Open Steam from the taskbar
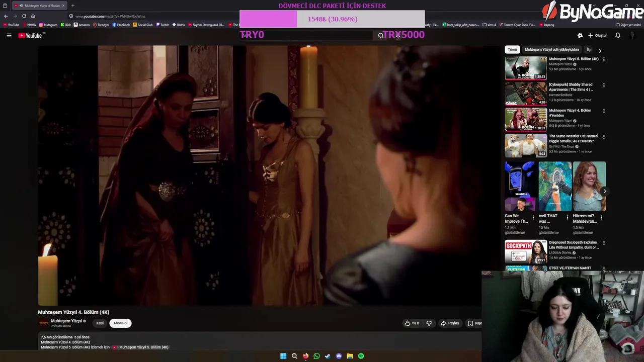Image resolution: width=644 pixels, height=362 pixels. point(328,356)
